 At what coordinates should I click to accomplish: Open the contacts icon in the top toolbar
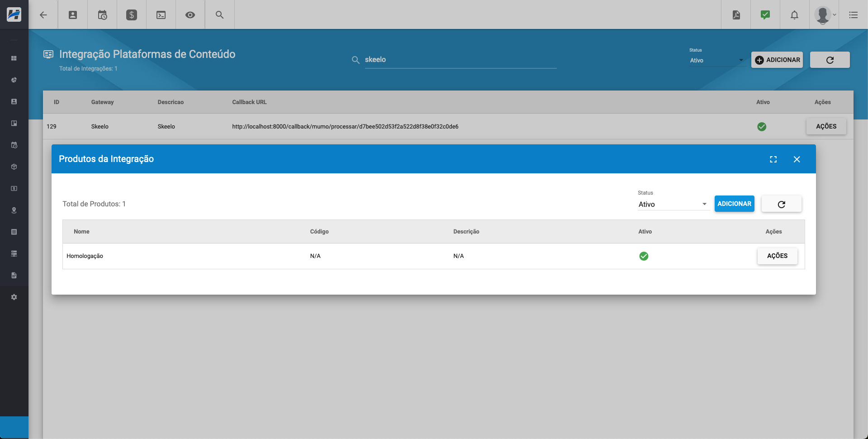coord(72,14)
